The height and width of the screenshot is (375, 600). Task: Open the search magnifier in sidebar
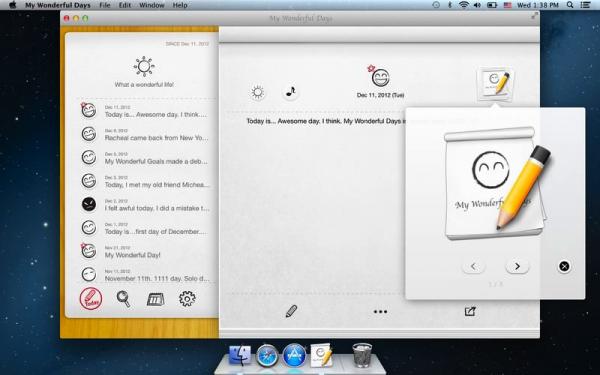point(123,299)
